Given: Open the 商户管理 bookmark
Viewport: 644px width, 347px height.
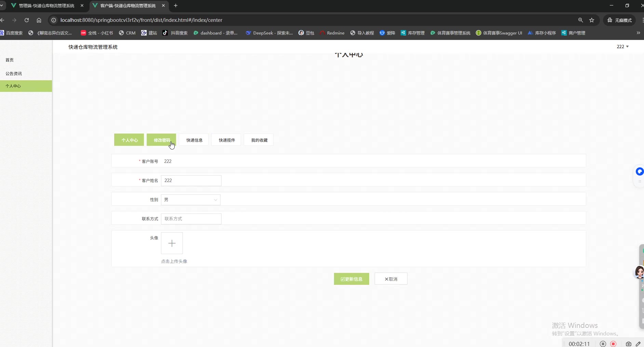Looking at the screenshot, I should tap(573, 33).
